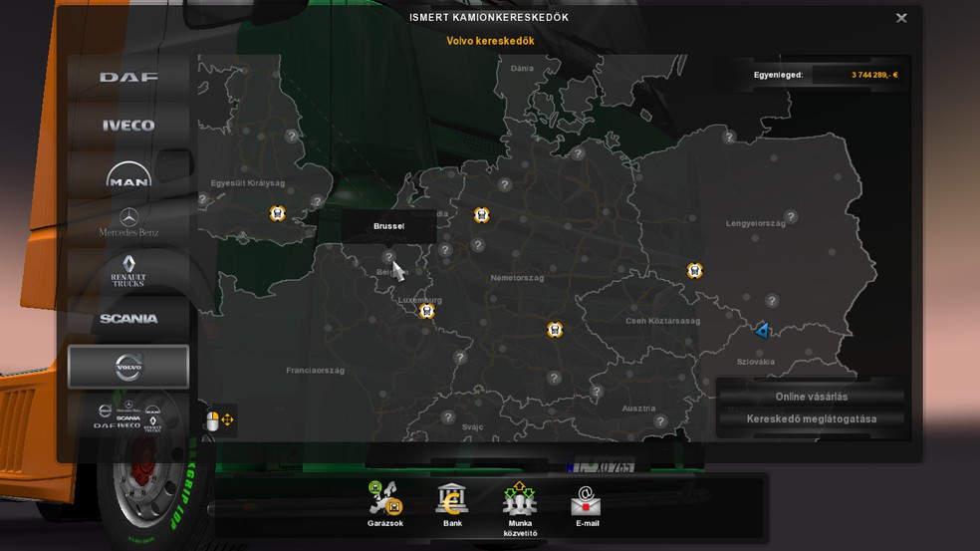
Task: Click the Volvo dealer marker in southern Németország
Action: click(x=555, y=330)
